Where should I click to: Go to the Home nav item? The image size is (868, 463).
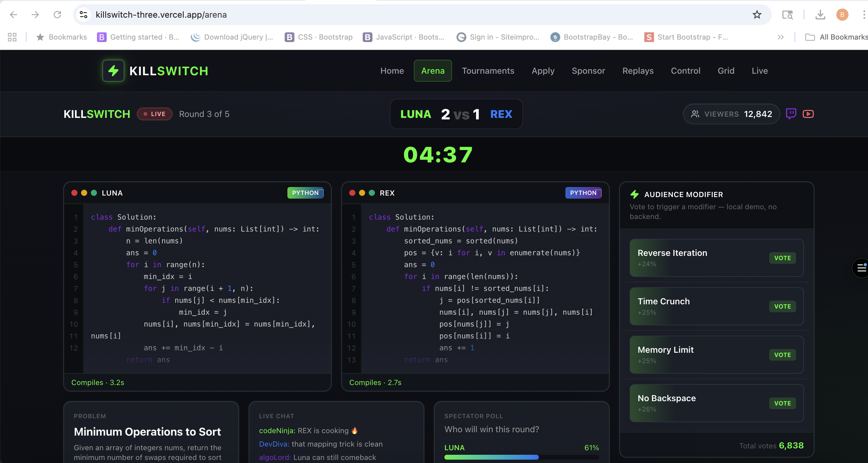click(392, 71)
